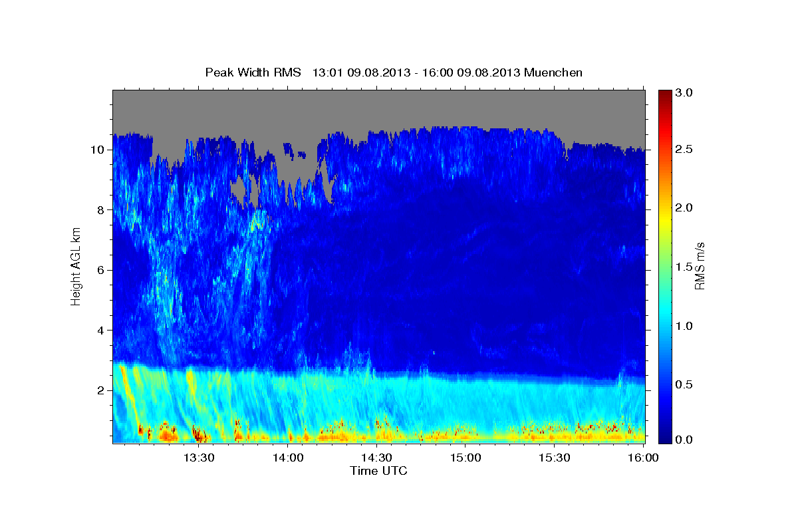
Task: Click the 14:00 time tick label
Action: 288,458
